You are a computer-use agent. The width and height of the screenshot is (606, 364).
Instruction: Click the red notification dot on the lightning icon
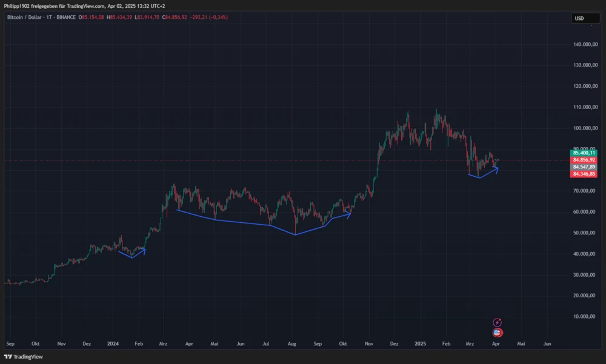click(500, 319)
